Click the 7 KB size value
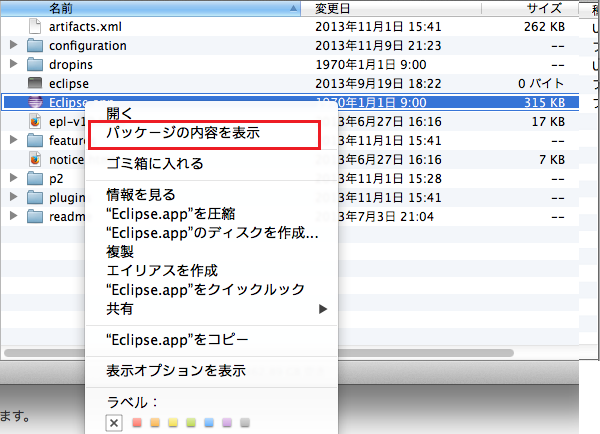 click(552, 160)
